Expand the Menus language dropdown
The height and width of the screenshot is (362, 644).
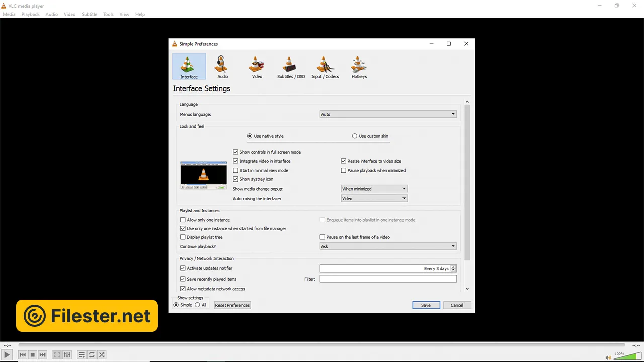tap(388, 114)
